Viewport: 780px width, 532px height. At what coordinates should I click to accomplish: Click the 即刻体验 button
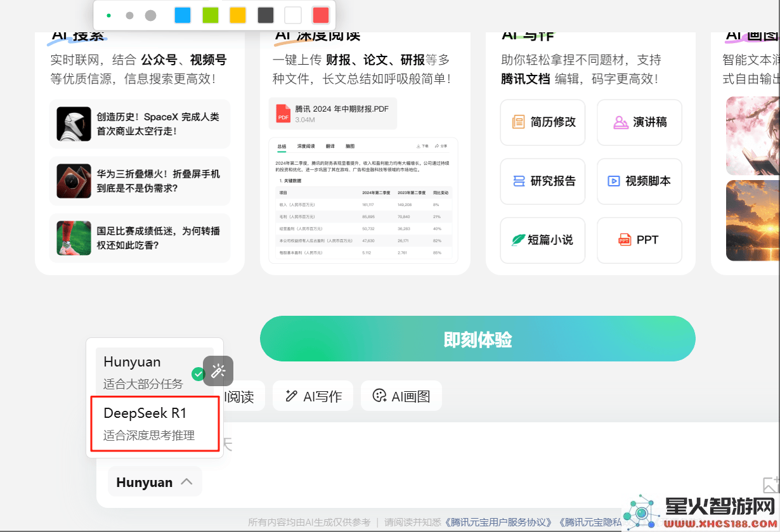click(478, 339)
